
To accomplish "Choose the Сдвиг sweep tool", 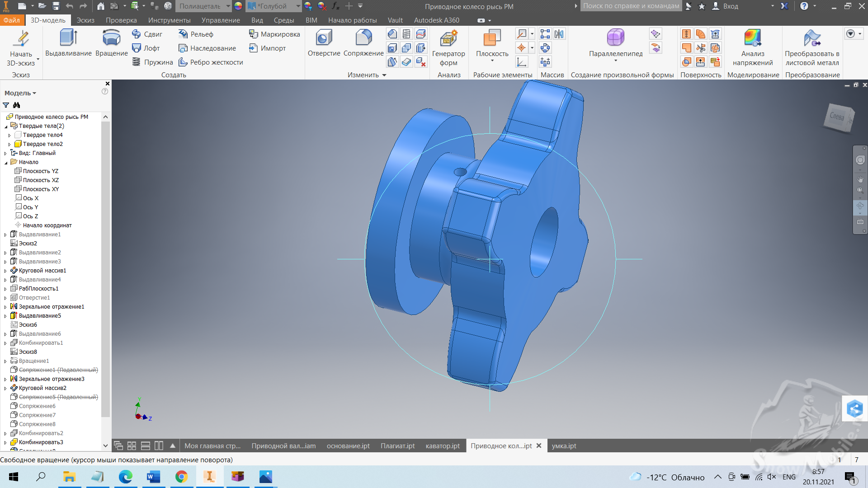I will pyautogui.click(x=147, y=34).
